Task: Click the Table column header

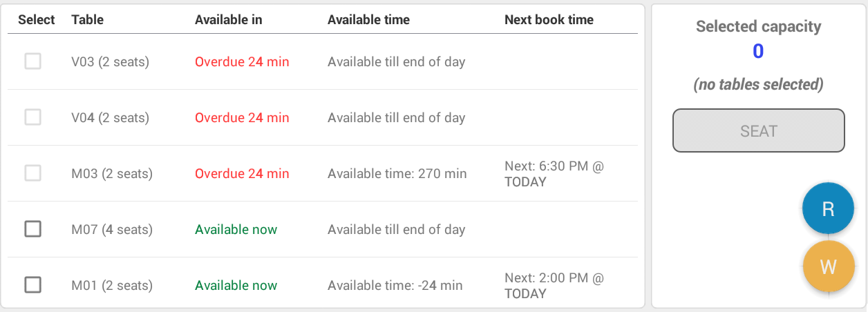Action: [88, 20]
